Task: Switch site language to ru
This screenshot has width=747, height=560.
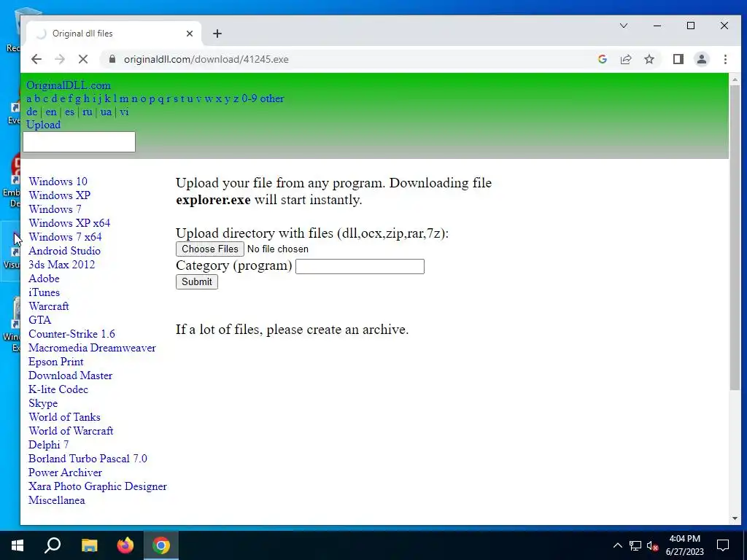Action: pos(88,112)
